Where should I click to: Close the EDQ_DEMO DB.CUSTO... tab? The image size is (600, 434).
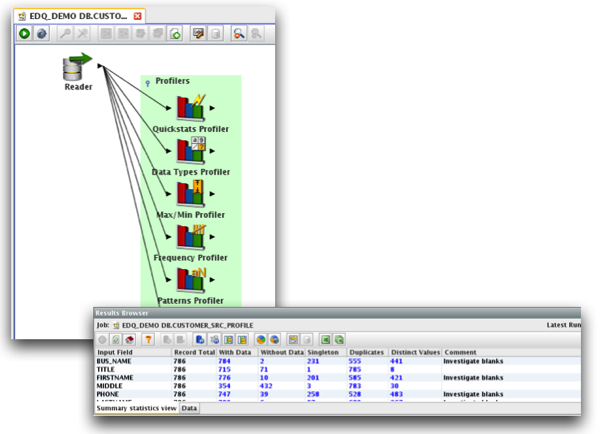pyautogui.click(x=137, y=16)
